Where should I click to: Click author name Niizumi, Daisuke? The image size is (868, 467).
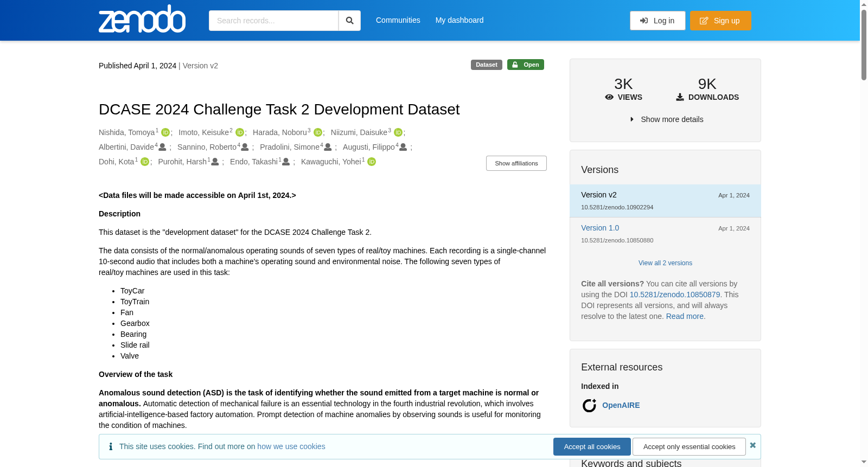click(x=359, y=132)
